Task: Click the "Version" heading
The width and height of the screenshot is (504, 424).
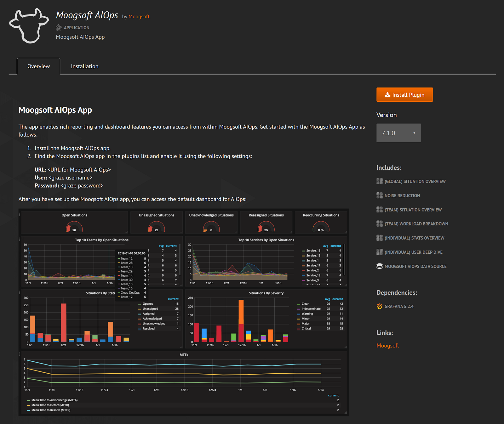Action: 387,115
